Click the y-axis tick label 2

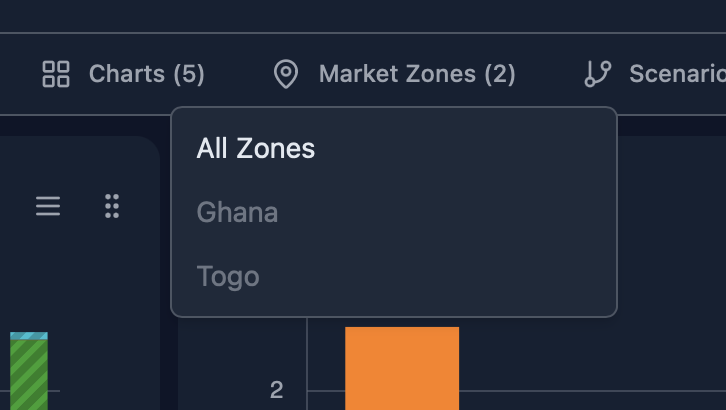click(x=277, y=390)
